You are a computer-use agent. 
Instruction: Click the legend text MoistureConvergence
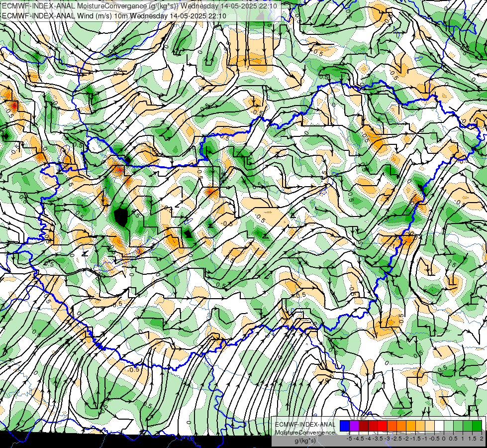coord(305,433)
